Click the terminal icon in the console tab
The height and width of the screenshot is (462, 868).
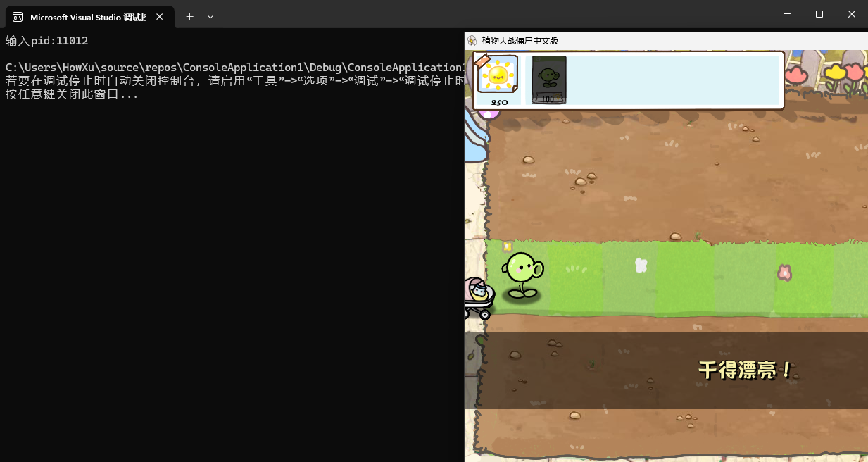(18, 17)
